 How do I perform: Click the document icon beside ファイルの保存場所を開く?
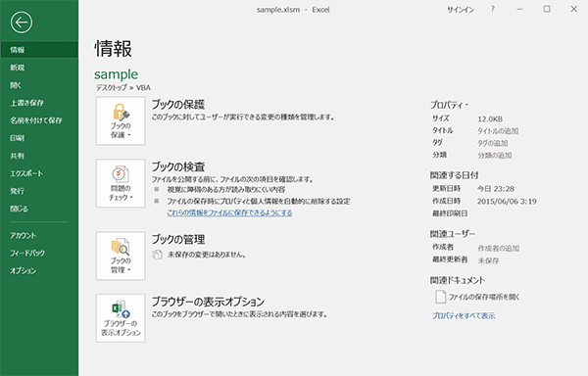[440, 297]
